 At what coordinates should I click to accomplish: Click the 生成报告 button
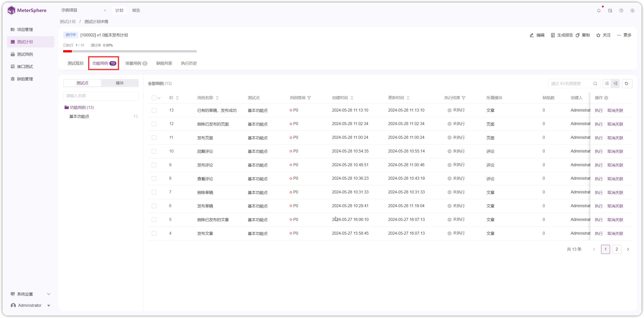pyautogui.click(x=562, y=35)
